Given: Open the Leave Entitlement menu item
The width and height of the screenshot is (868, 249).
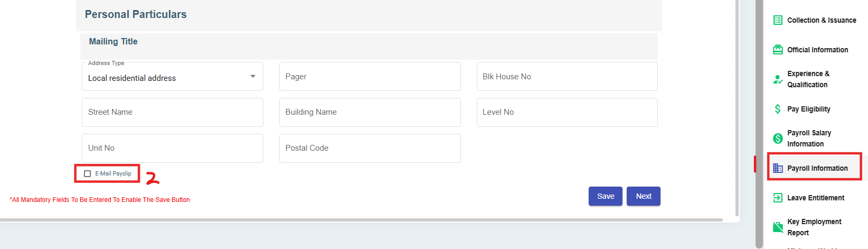Looking at the screenshot, I should pos(816,198).
